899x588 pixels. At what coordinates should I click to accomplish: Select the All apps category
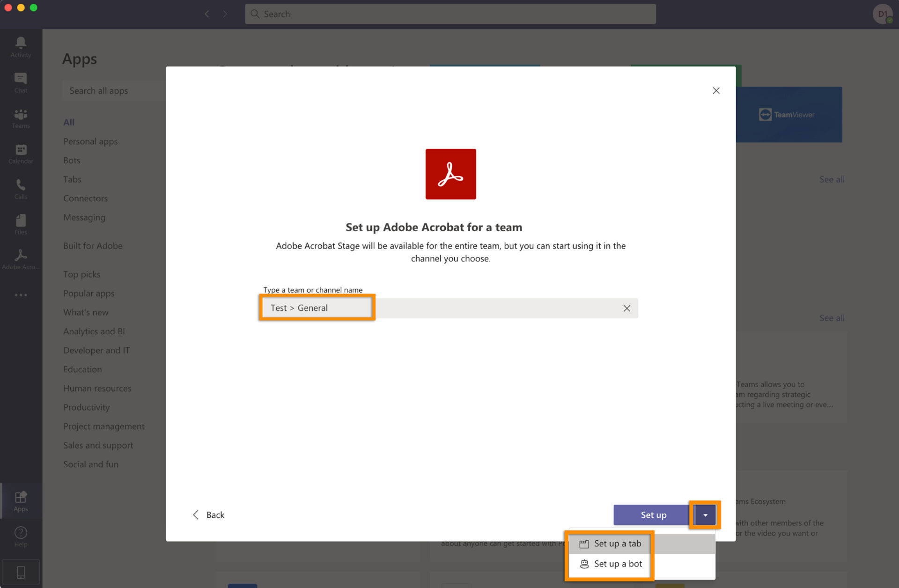coord(69,122)
